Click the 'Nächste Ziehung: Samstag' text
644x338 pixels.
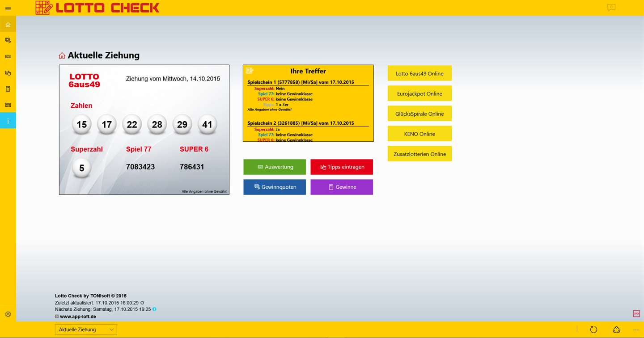pyautogui.click(x=103, y=309)
